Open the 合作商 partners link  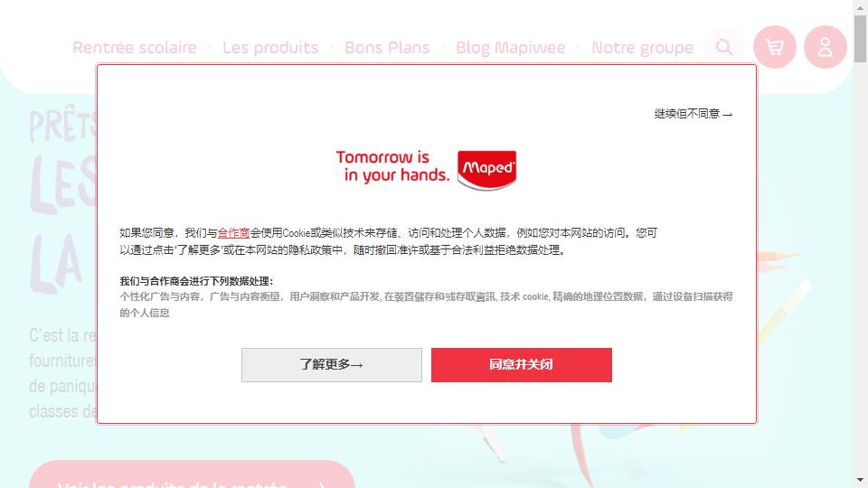click(233, 233)
